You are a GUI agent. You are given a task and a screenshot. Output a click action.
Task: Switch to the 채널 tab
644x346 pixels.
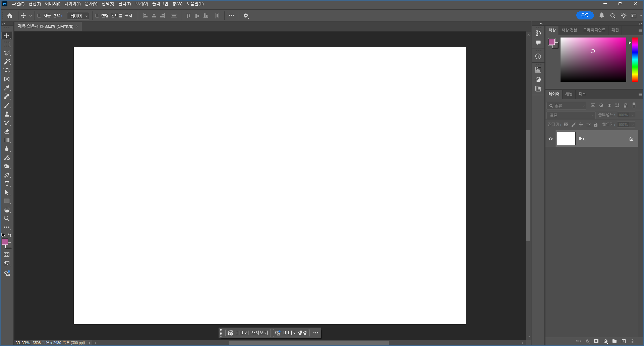pyautogui.click(x=569, y=94)
